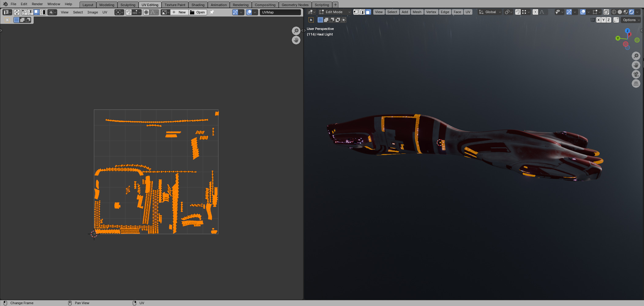Open the UV editor View menu

[x=65, y=12]
